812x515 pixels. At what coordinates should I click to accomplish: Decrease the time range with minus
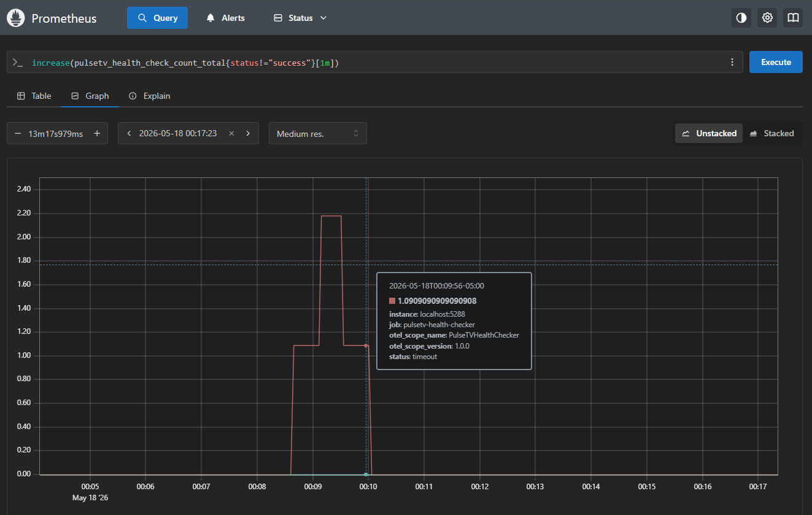click(x=17, y=133)
